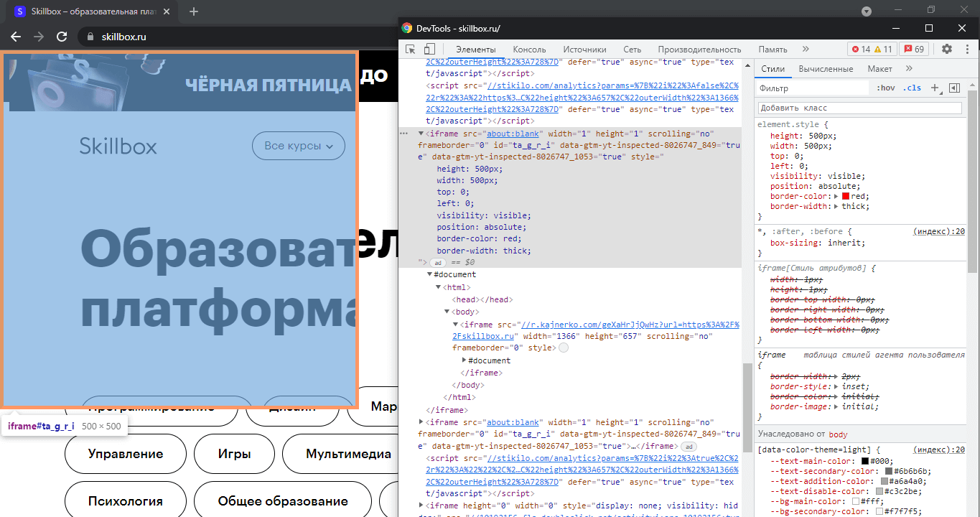
Task: Click the Игры category button
Action: pyautogui.click(x=234, y=454)
